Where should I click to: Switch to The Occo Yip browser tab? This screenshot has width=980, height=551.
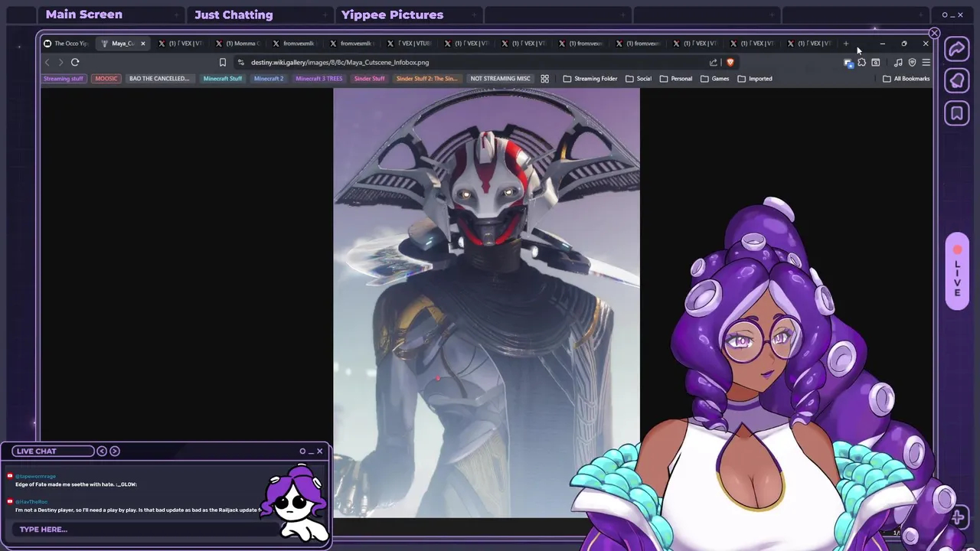[67, 44]
